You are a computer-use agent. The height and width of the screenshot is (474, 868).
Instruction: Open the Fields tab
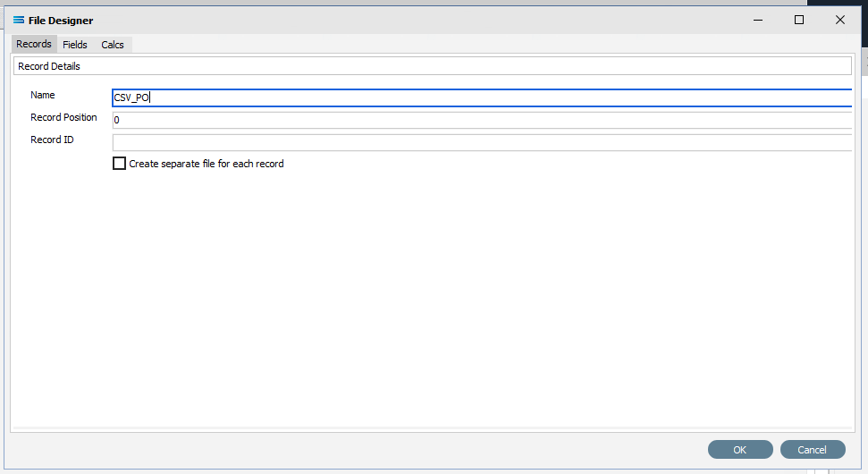pos(75,45)
